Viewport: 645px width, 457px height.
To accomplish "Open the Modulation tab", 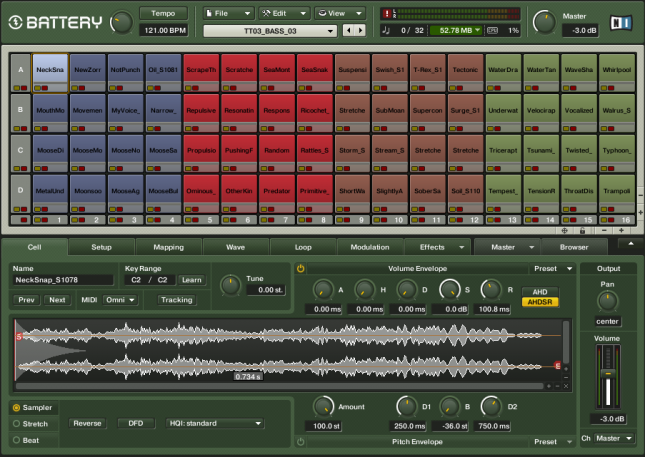I will (x=370, y=246).
